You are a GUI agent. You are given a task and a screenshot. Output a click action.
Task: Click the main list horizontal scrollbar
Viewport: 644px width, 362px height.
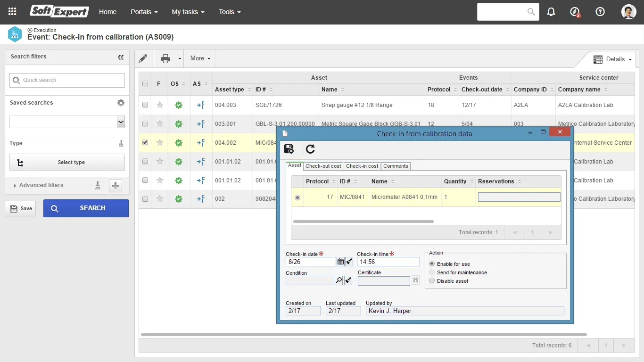click(363, 335)
